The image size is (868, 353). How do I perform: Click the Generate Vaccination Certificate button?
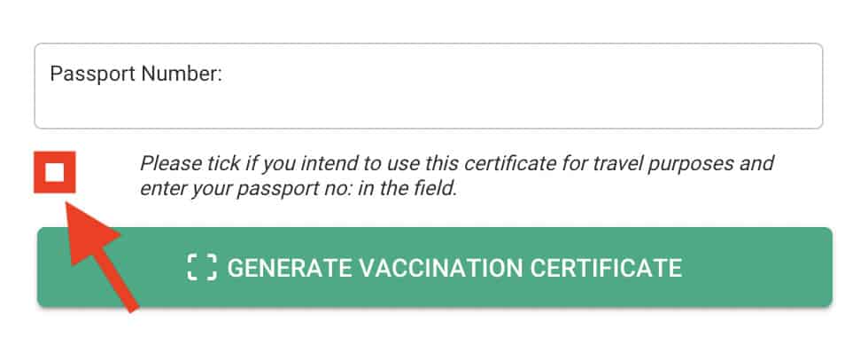click(435, 267)
